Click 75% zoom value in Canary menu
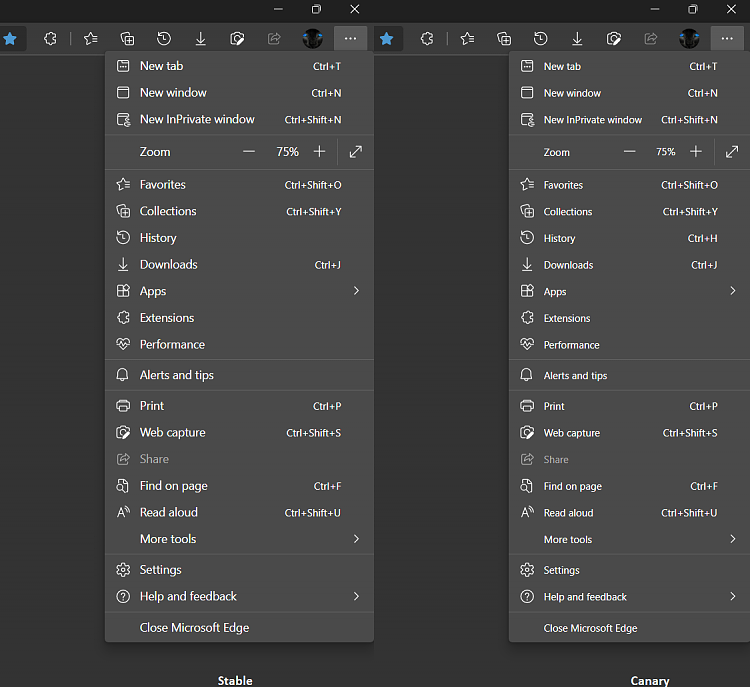Viewport: 750px width, 687px height. coord(665,152)
